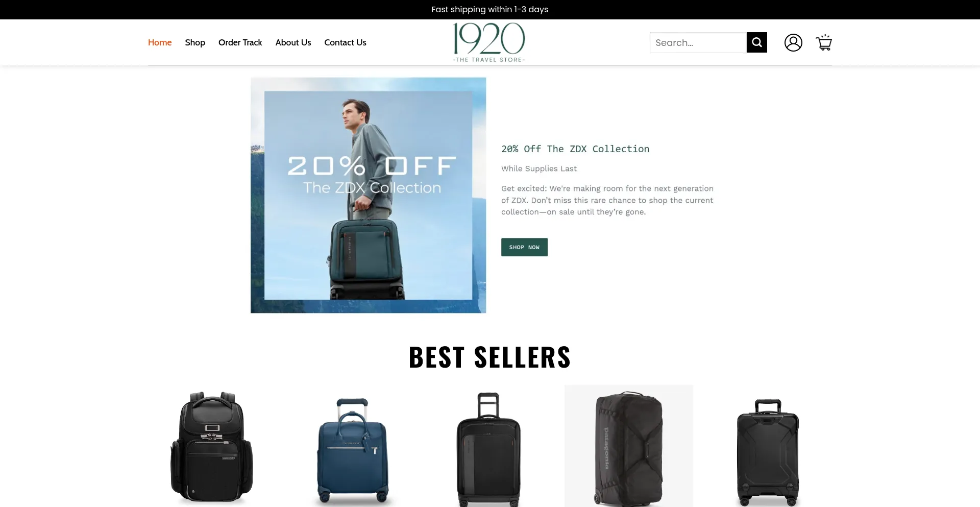Image resolution: width=980 pixels, height=507 pixels.
Task: Navigate to About Us
Action: coord(293,42)
